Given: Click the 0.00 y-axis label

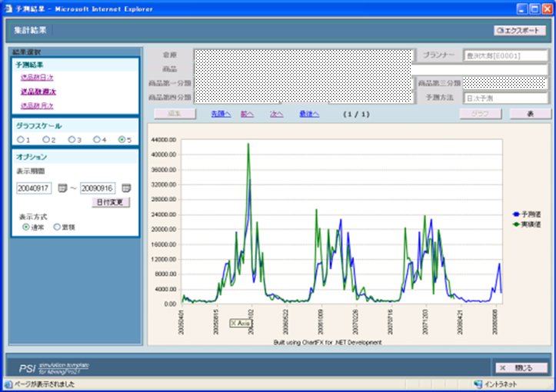Looking at the screenshot, I should coord(170,304).
